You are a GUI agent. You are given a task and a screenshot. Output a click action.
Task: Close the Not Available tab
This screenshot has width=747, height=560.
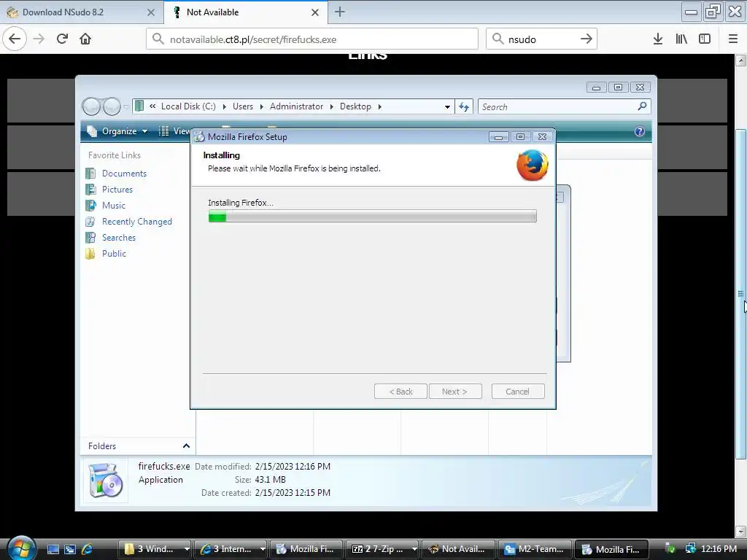pyautogui.click(x=315, y=12)
